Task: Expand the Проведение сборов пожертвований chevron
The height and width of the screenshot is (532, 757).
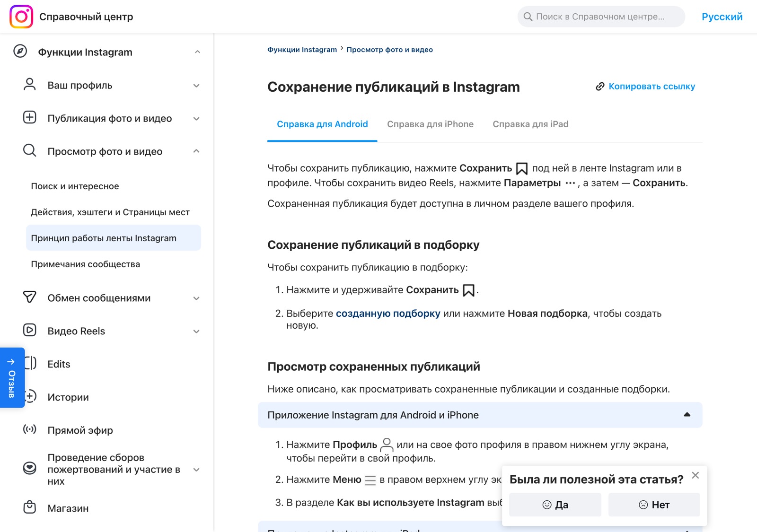Action: (196, 470)
